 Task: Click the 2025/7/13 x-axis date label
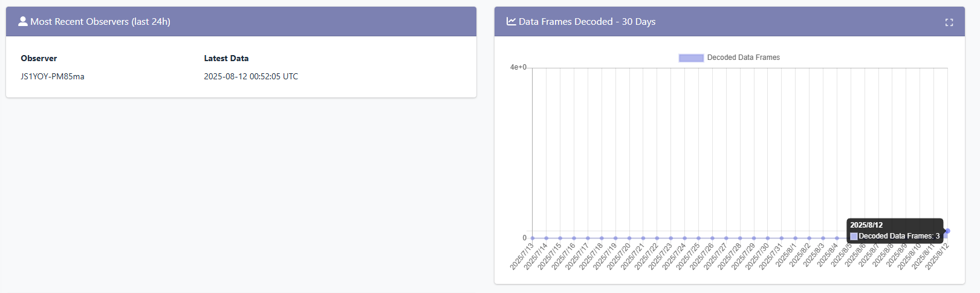521,256
